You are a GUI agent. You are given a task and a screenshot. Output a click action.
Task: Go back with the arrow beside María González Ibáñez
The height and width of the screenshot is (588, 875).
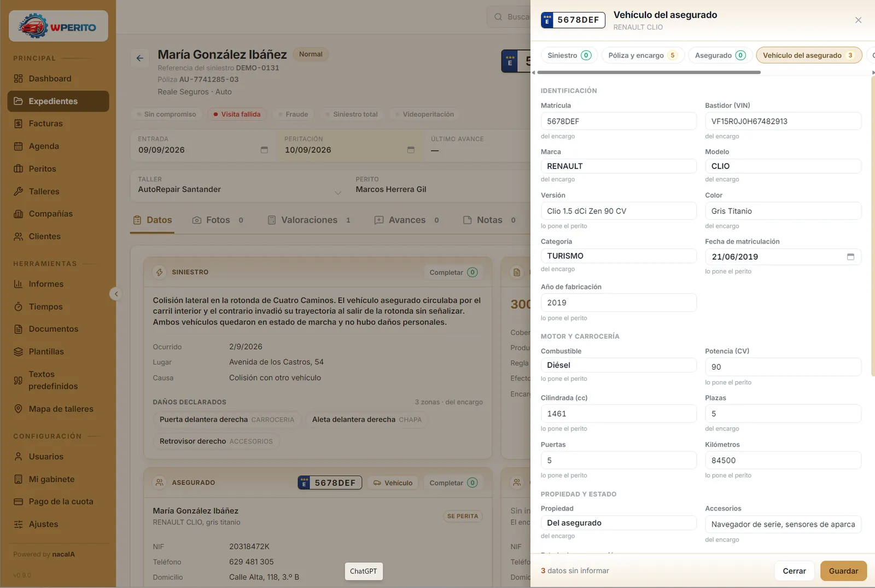[140, 58]
